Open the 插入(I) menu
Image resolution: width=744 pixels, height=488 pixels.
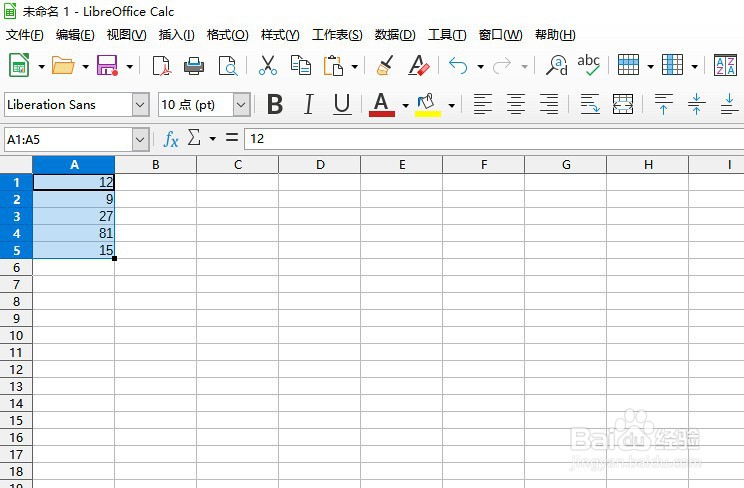point(177,35)
